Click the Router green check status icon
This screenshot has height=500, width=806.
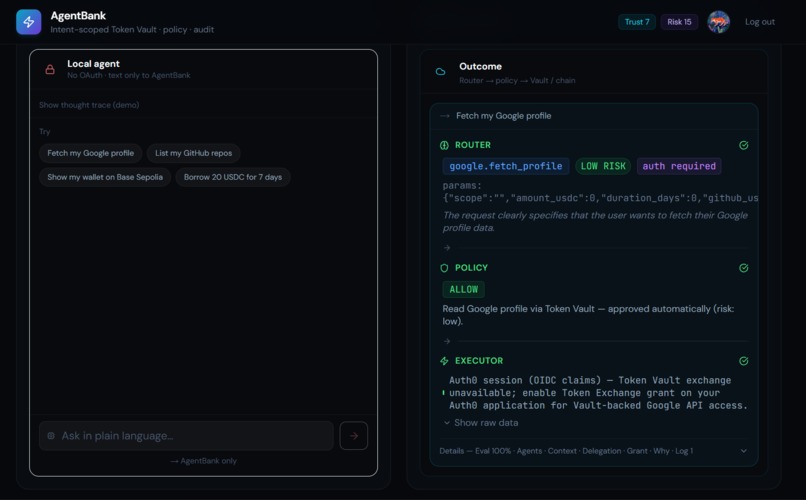coord(743,145)
